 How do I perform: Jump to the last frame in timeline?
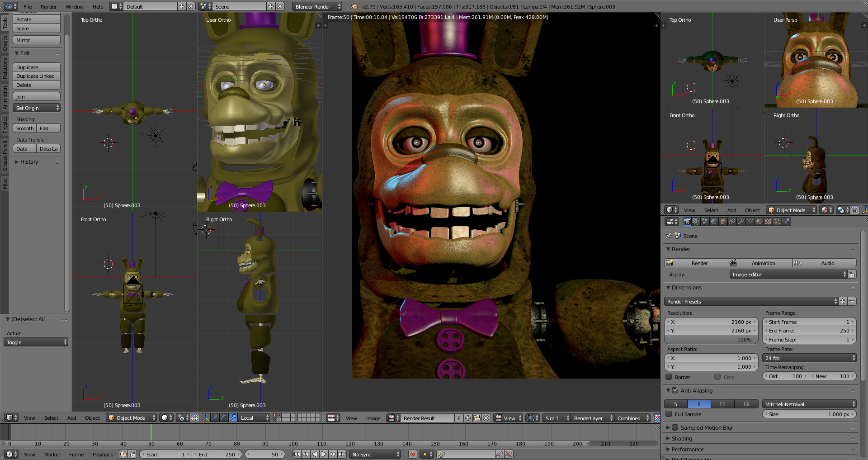342,454
